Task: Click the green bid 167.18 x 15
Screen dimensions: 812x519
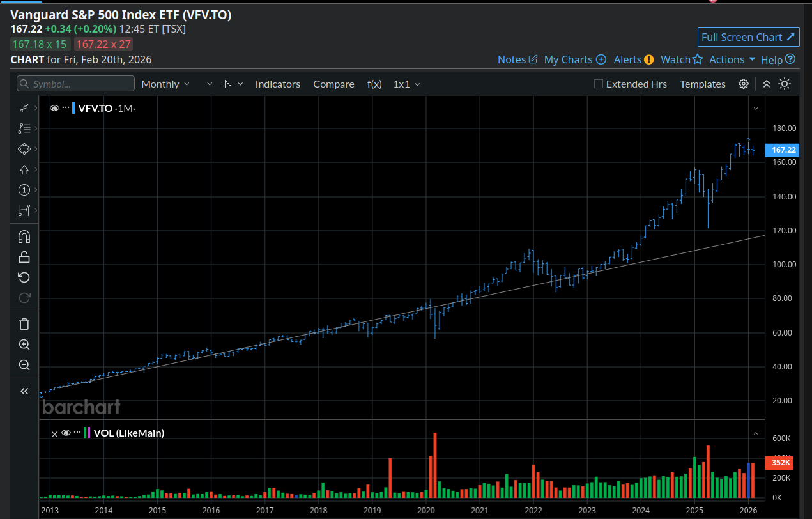Action: tap(40, 44)
